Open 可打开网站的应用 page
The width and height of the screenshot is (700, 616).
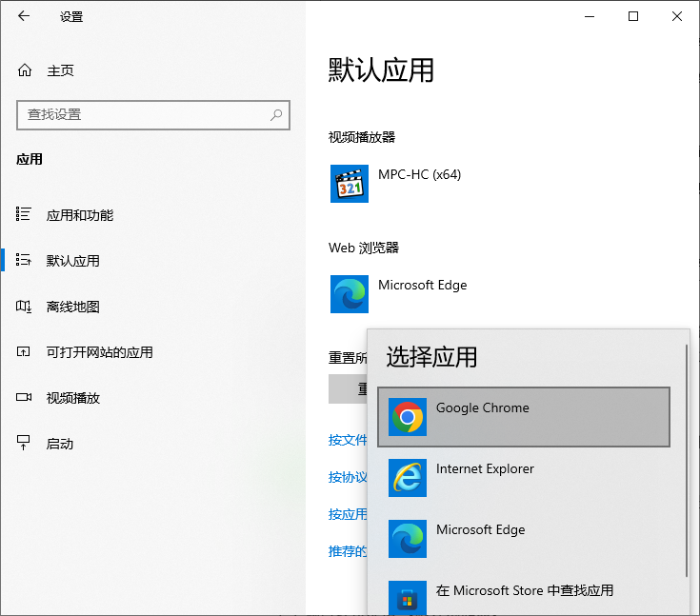100,352
